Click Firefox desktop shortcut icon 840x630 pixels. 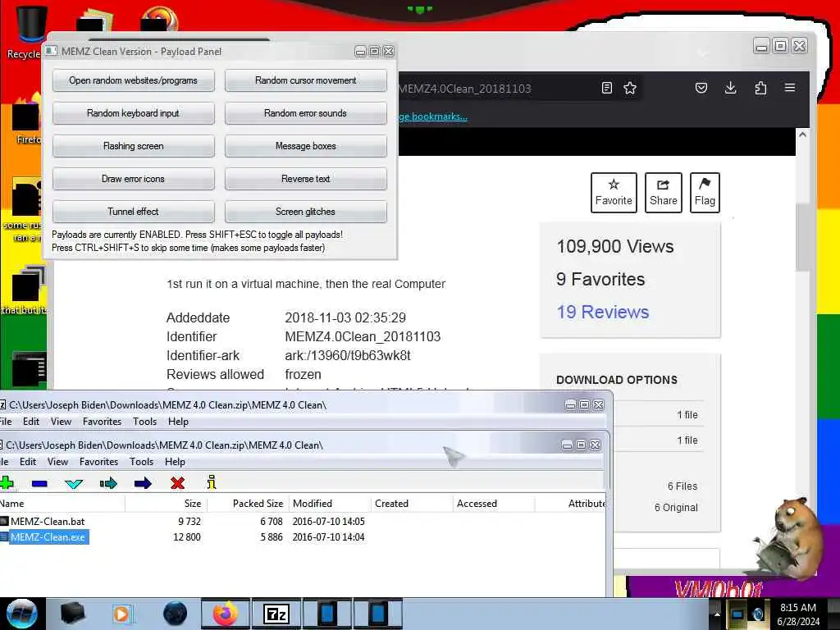27,119
